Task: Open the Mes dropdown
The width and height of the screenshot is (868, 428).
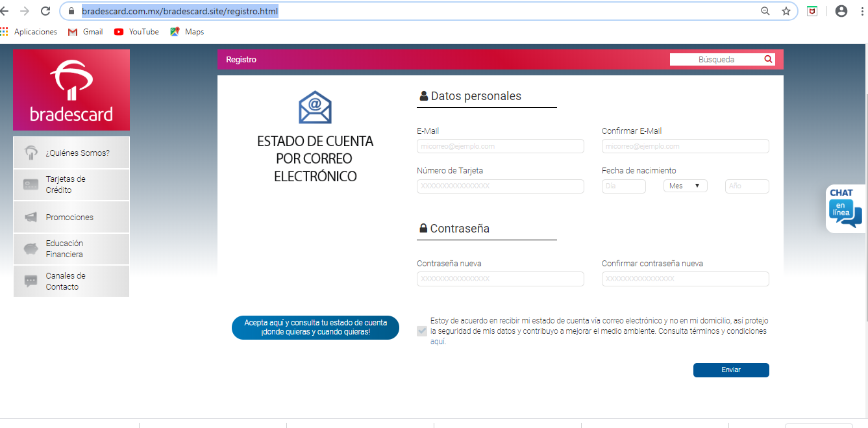Action: [685, 186]
